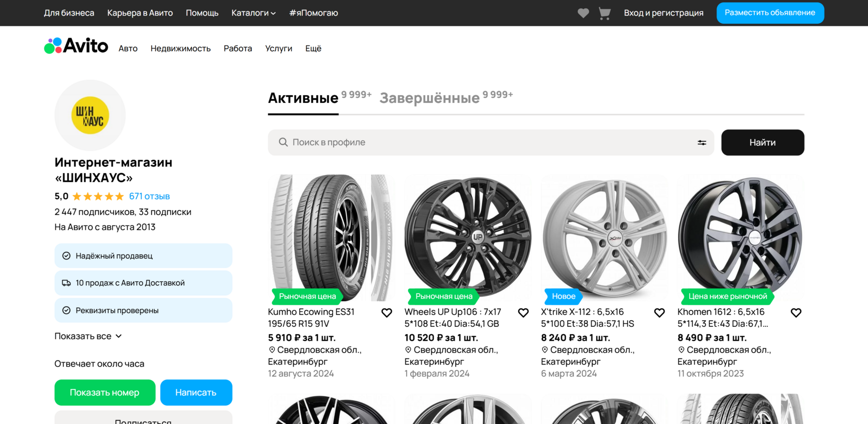This screenshot has height=424, width=868.
Task: Click the Надёжный продавец badge
Action: pyautogui.click(x=143, y=256)
